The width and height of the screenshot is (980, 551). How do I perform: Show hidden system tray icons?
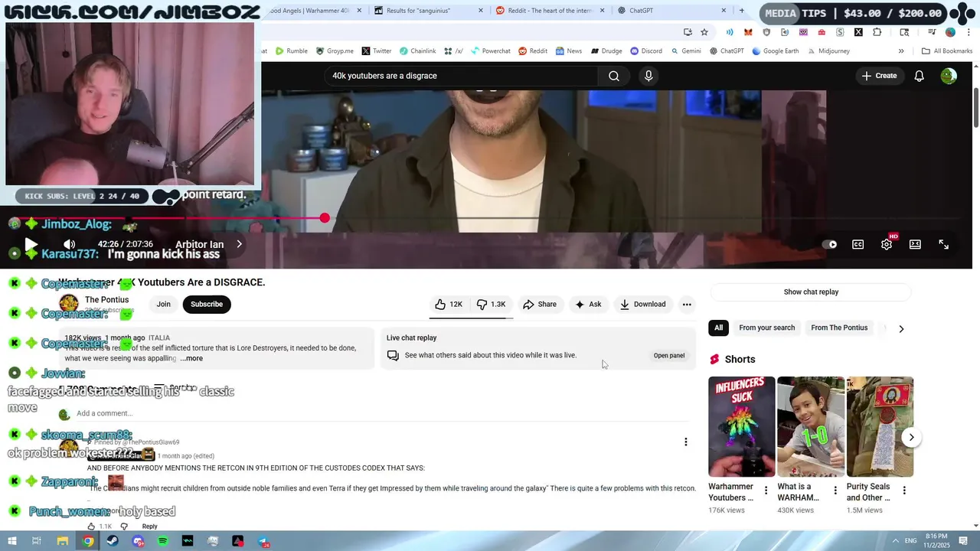pyautogui.click(x=896, y=540)
